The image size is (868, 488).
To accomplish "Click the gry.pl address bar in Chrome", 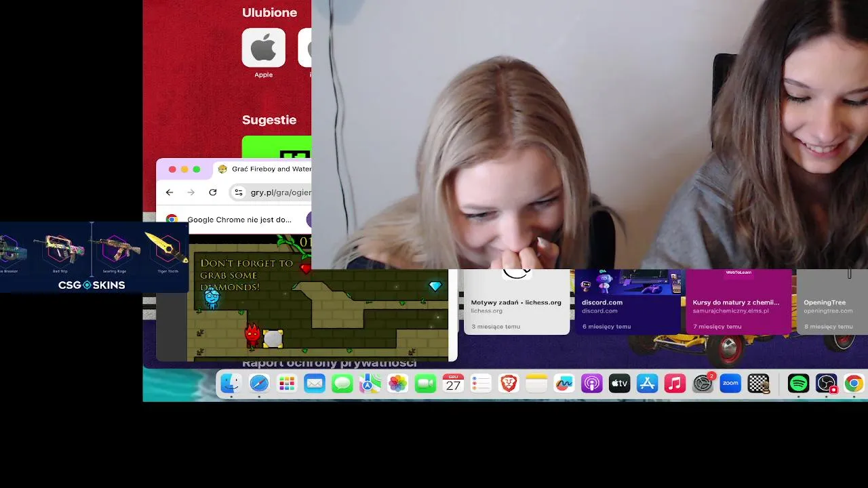I will coord(271,192).
